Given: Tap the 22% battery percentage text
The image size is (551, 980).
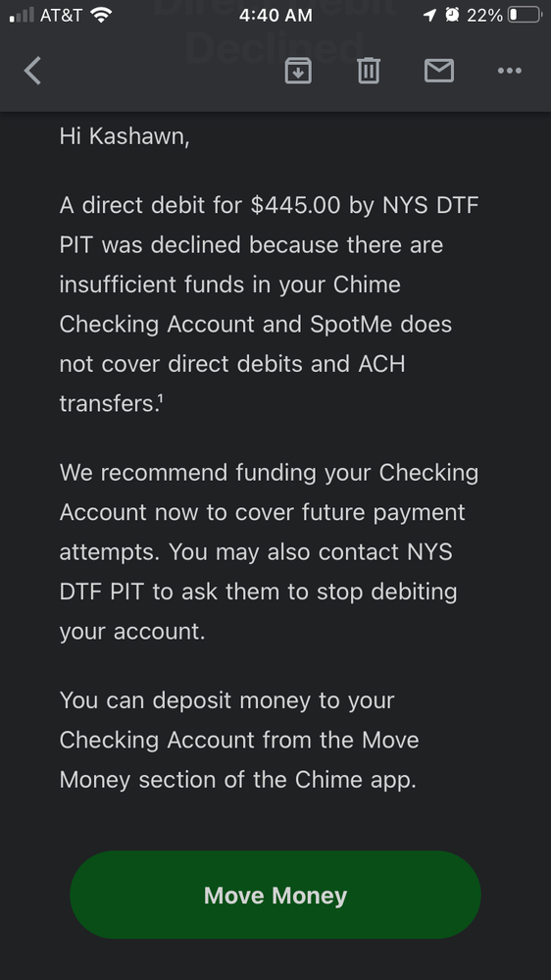Looking at the screenshot, I should click(x=484, y=15).
